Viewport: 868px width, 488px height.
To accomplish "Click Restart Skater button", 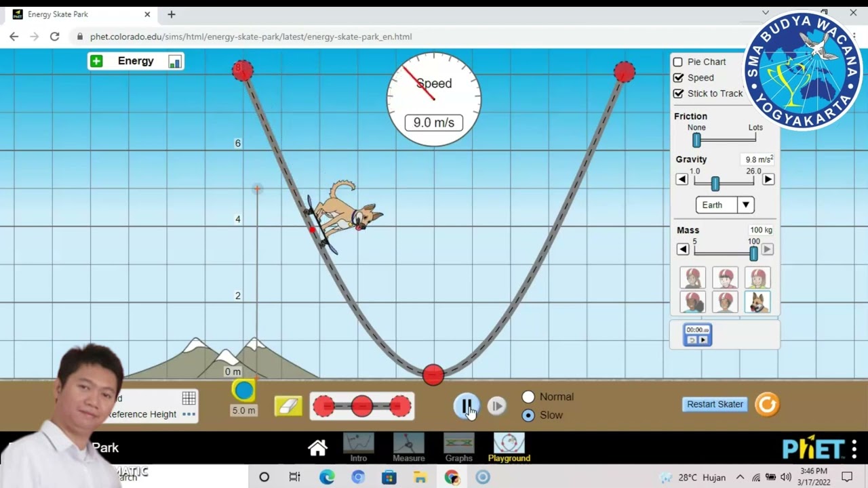I will tap(715, 404).
